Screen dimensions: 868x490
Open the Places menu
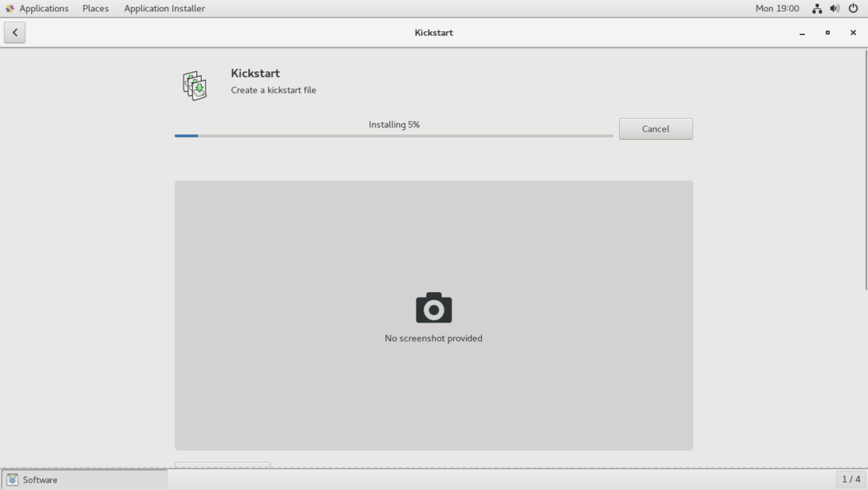[95, 8]
